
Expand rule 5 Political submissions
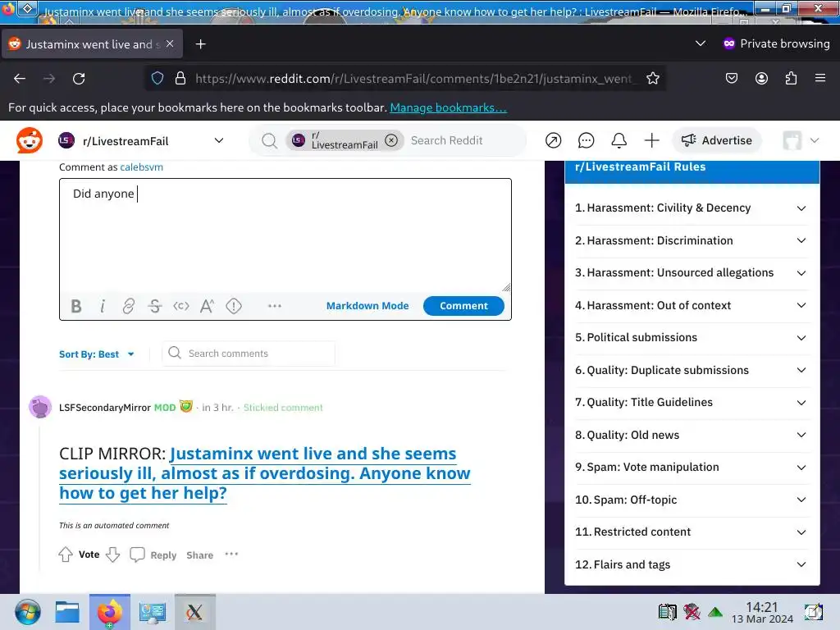[692, 337]
